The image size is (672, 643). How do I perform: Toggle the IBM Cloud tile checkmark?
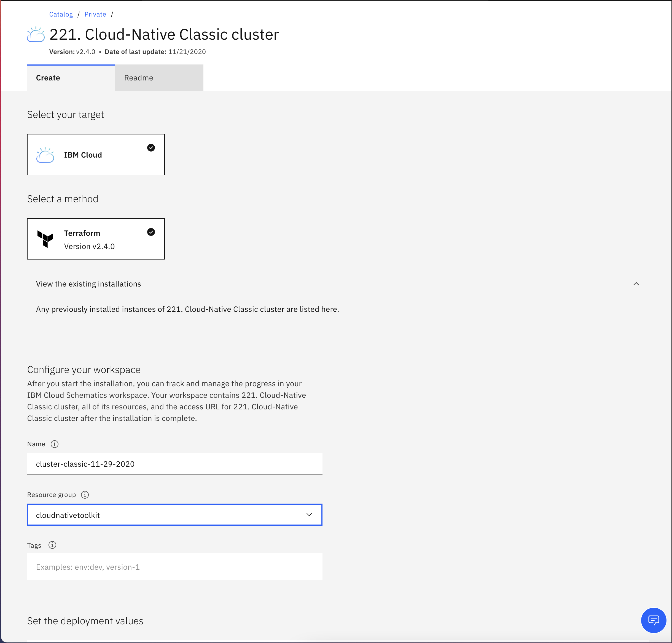pyautogui.click(x=151, y=148)
